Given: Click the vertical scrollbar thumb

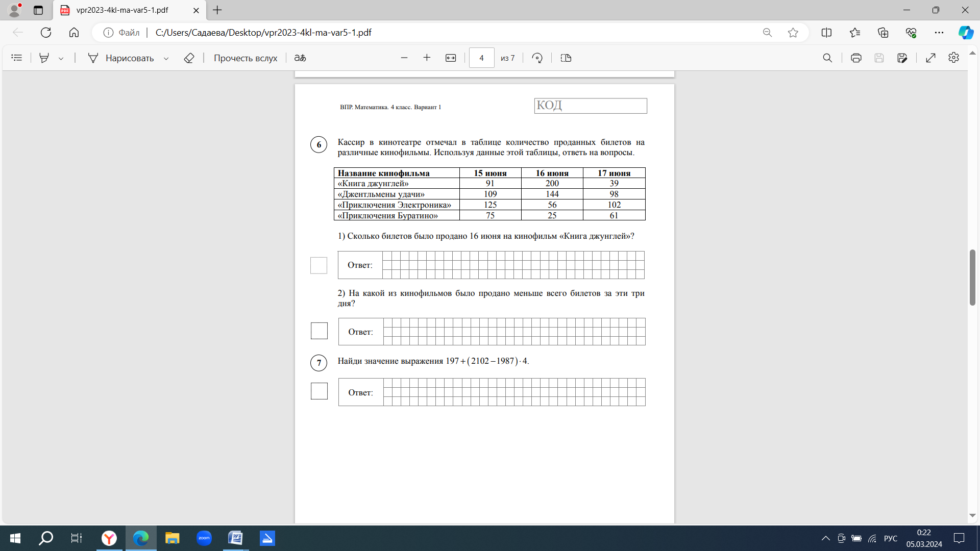Looking at the screenshot, I should 972,278.
